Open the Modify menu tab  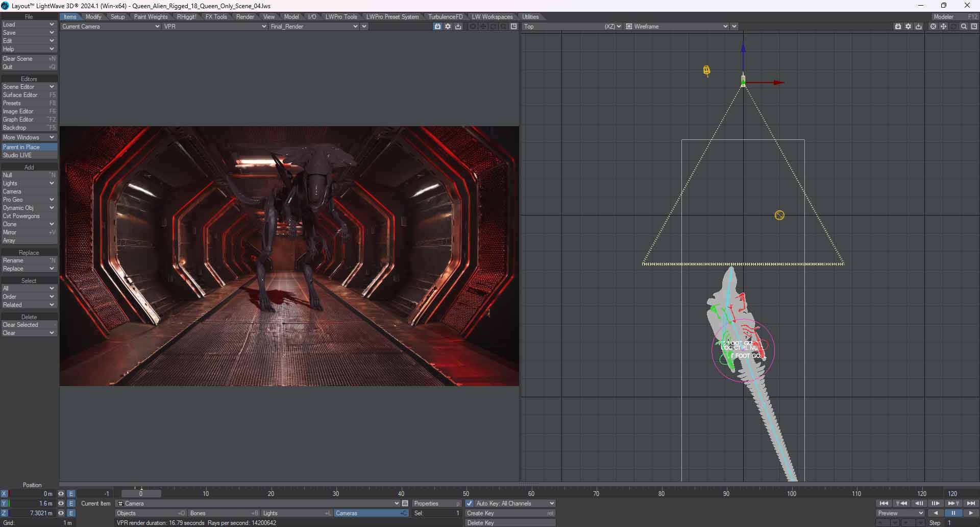click(93, 17)
